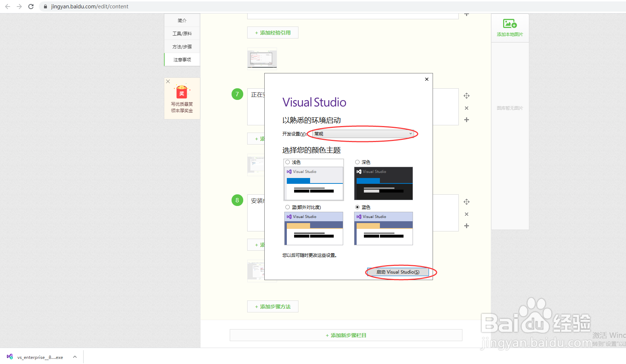Select the 浅色 theme radio button
The image size is (626, 364).
coord(288,162)
